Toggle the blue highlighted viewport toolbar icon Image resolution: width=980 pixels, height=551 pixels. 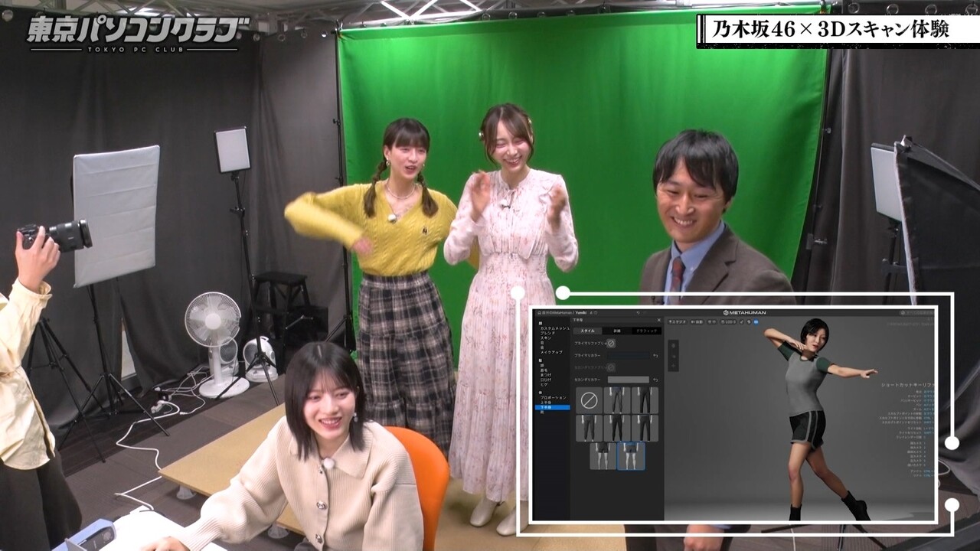click(x=756, y=322)
